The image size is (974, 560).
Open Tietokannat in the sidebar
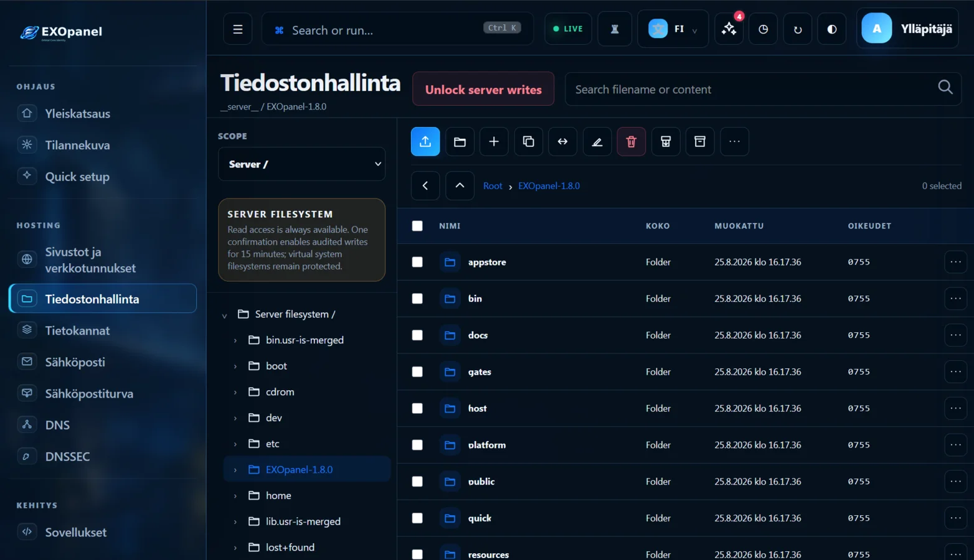pyautogui.click(x=103, y=330)
